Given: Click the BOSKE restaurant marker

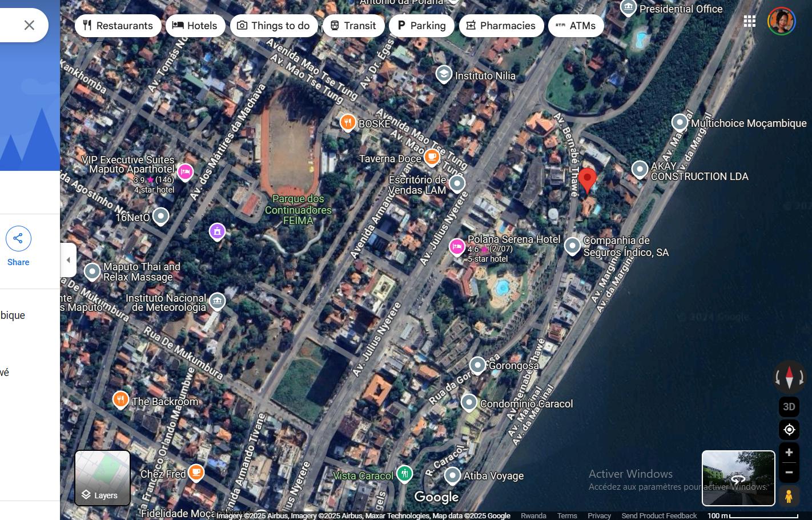Looking at the screenshot, I should (x=347, y=122).
